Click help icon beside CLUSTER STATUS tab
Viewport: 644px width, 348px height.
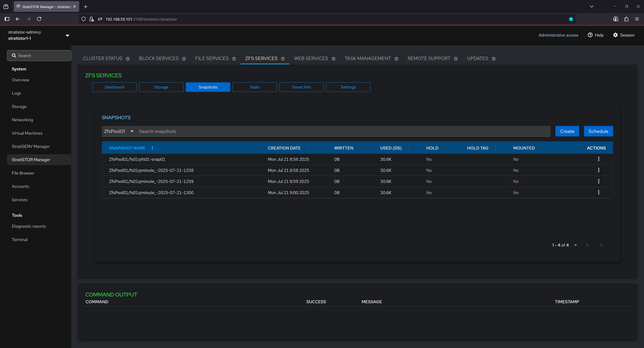click(x=128, y=59)
